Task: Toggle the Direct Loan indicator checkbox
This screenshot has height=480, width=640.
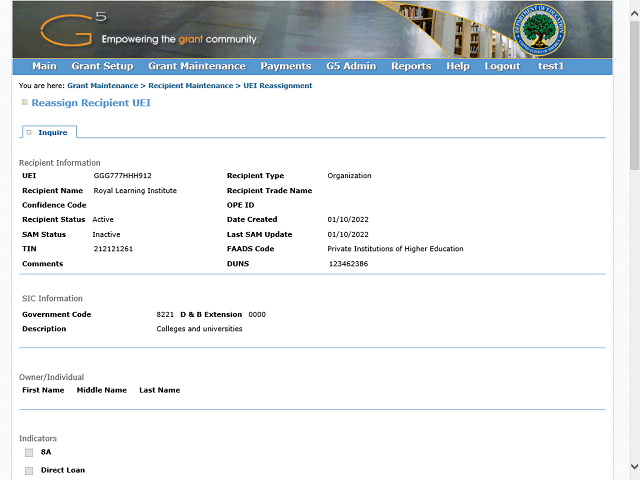Action: 29,471
